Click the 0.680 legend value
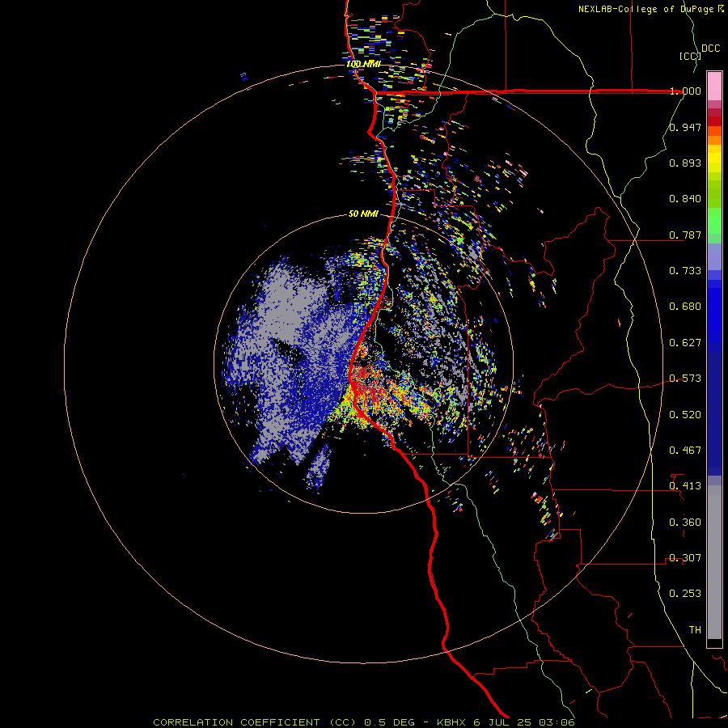 click(685, 307)
